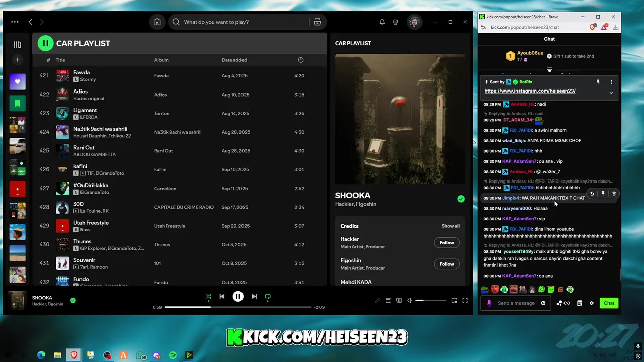Open Brave Shields icon in chat window
644x362 pixels.
point(593,27)
